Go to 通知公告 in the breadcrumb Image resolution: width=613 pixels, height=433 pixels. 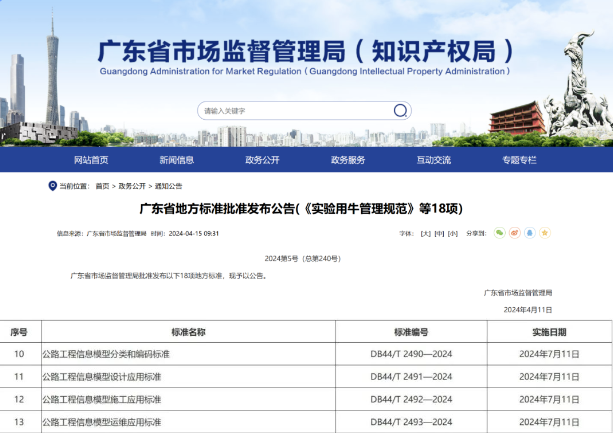tap(168, 186)
